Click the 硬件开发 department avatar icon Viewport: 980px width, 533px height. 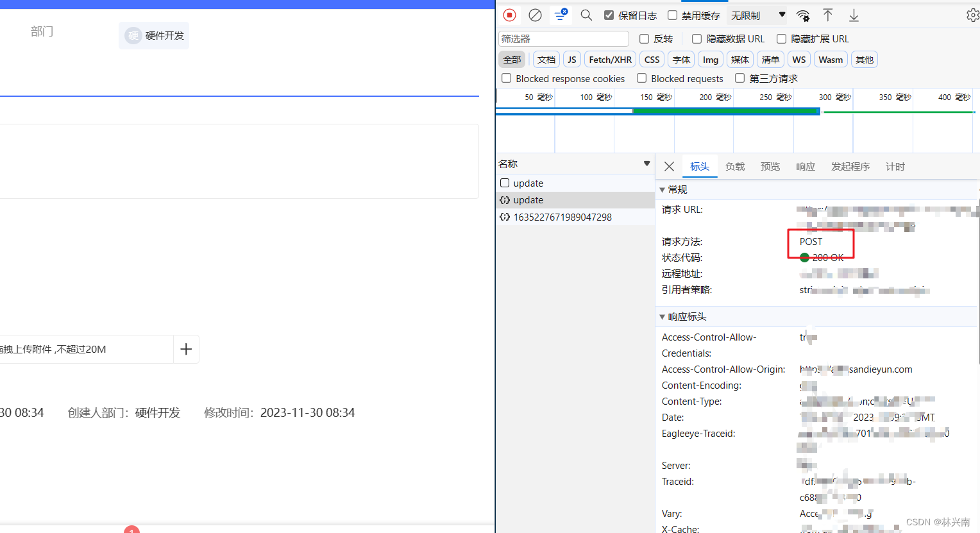[x=133, y=35]
